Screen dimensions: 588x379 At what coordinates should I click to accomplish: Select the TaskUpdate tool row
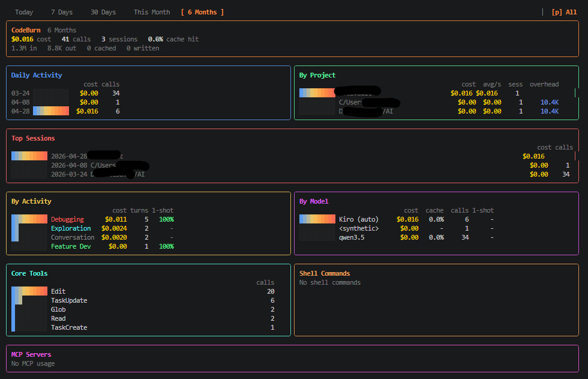(143, 300)
